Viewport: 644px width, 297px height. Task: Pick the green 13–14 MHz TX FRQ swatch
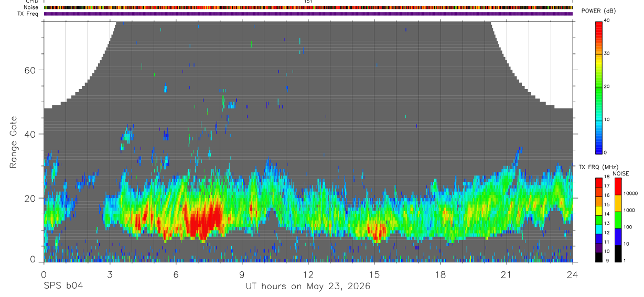tap(599, 220)
